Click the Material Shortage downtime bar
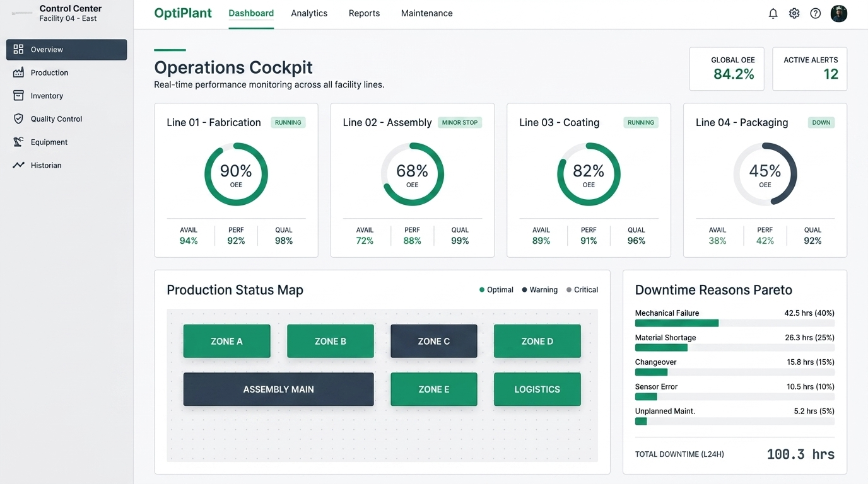This screenshot has width=868, height=484. coord(735,348)
